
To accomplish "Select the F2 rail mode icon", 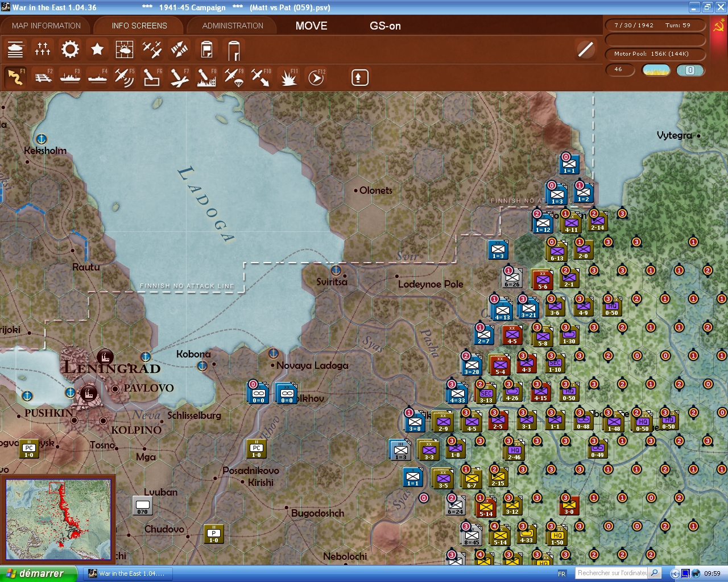I will tap(43, 77).
